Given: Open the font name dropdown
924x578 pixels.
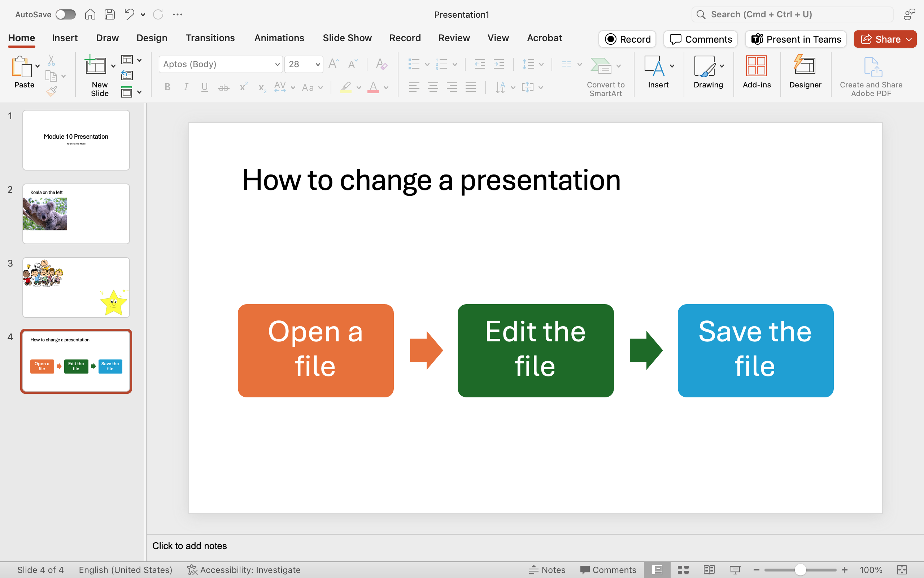Looking at the screenshot, I should pos(277,64).
